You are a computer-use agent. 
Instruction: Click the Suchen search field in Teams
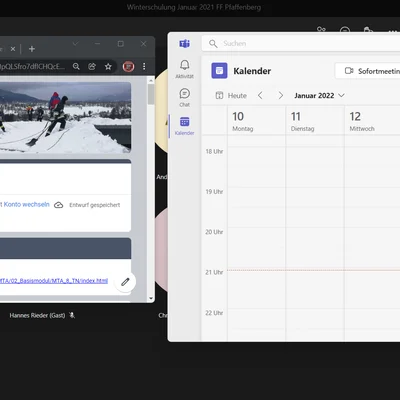click(301, 44)
